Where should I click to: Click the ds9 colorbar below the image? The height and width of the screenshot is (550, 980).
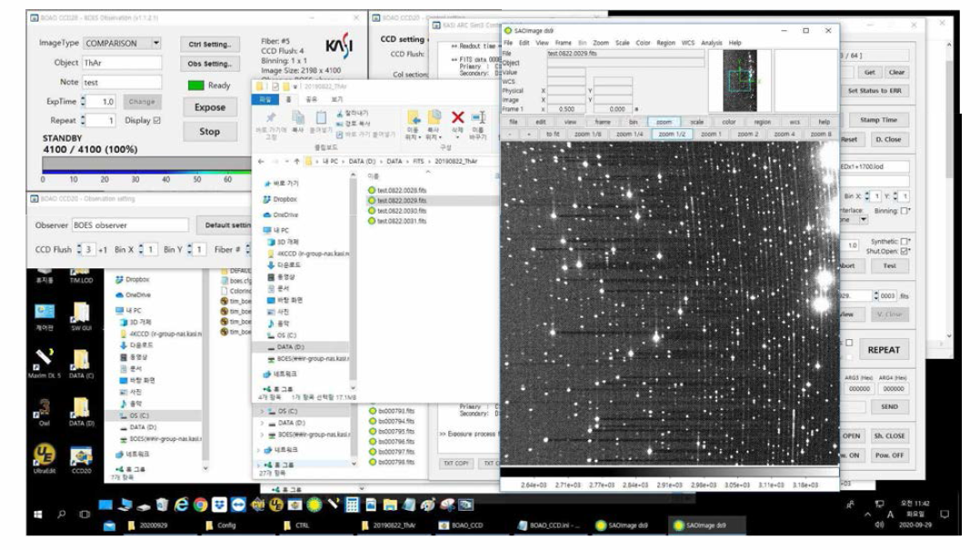coord(669,473)
